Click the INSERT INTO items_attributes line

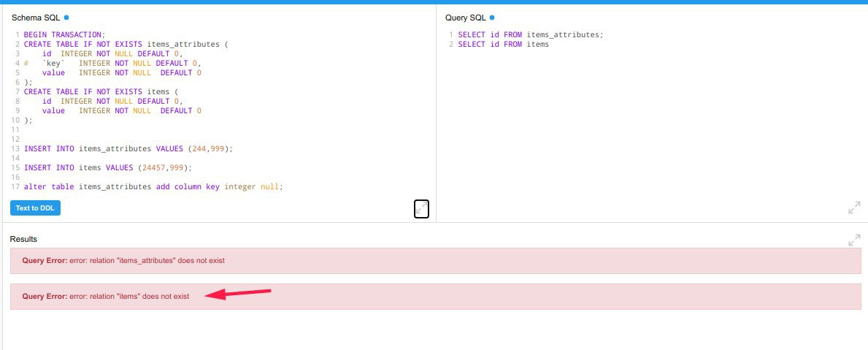pyautogui.click(x=128, y=149)
